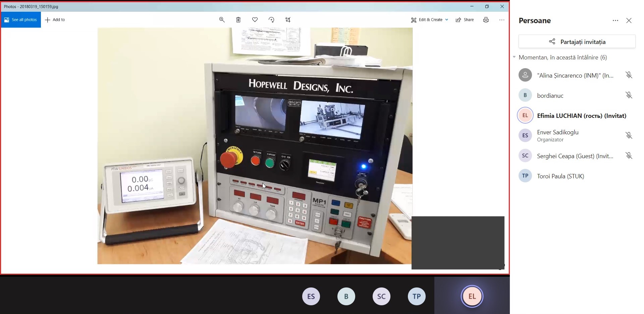Open the Persoane panel more options menu
The image size is (644, 314).
[x=615, y=20]
